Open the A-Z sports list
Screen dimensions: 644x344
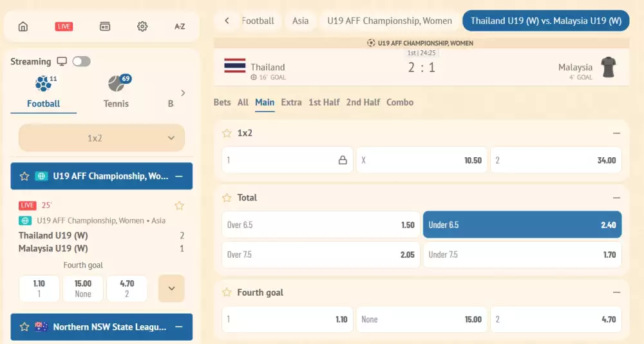(180, 26)
